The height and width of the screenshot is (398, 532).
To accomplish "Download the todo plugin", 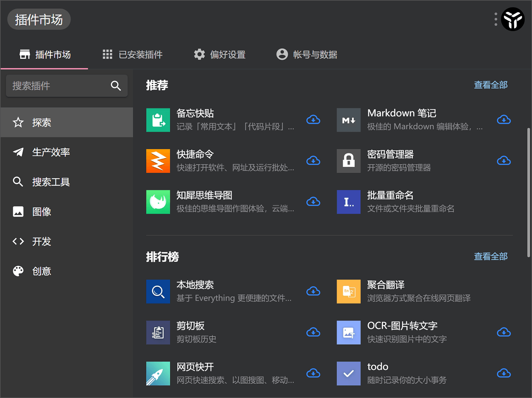I will pyautogui.click(x=504, y=373).
